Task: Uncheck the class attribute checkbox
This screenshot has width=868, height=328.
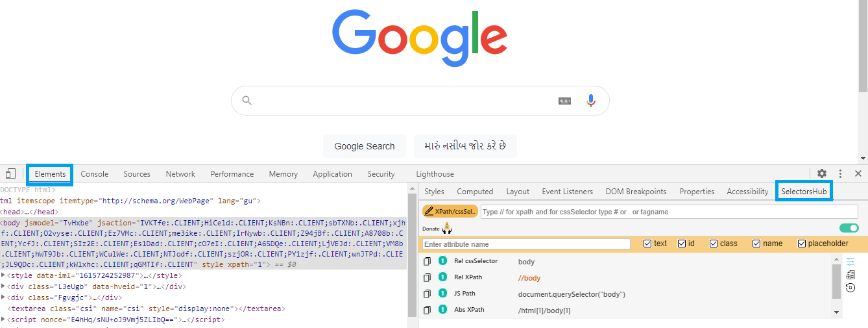Action: (714, 244)
